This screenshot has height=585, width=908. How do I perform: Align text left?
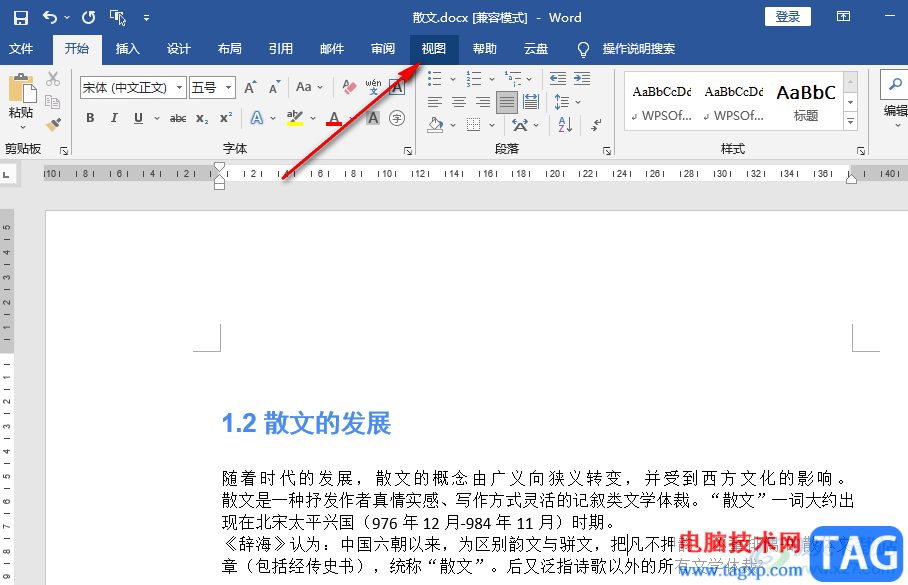point(435,103)
